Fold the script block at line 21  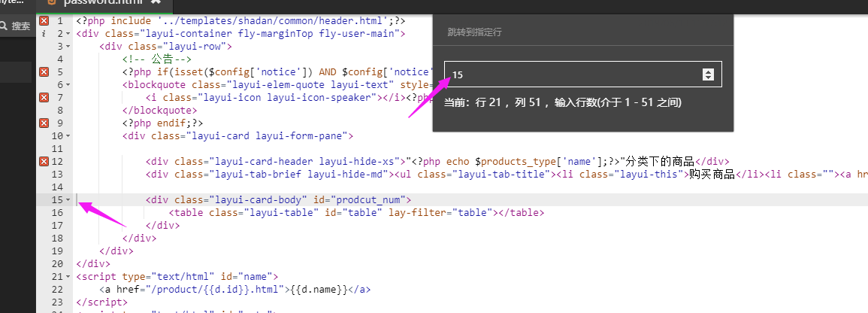point(68,276)
